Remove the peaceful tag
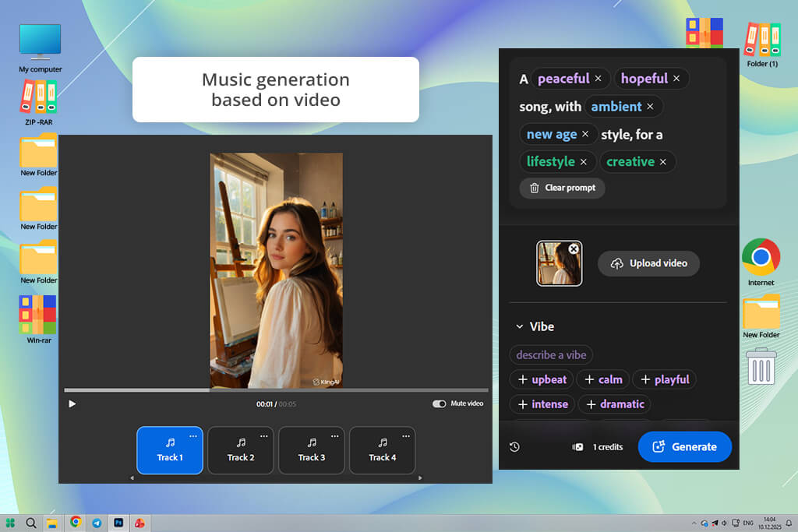Viewport: 798px width, 532px height. tap(598, 79)
